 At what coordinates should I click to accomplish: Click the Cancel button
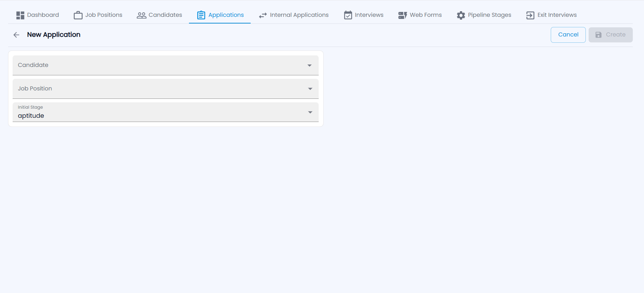coord(568,35)
